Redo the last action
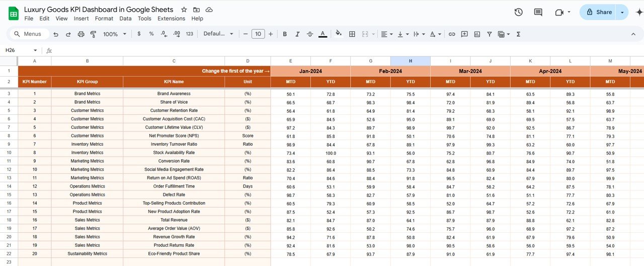Viewport: 644px width, 266px height. (x=68, y=34)
